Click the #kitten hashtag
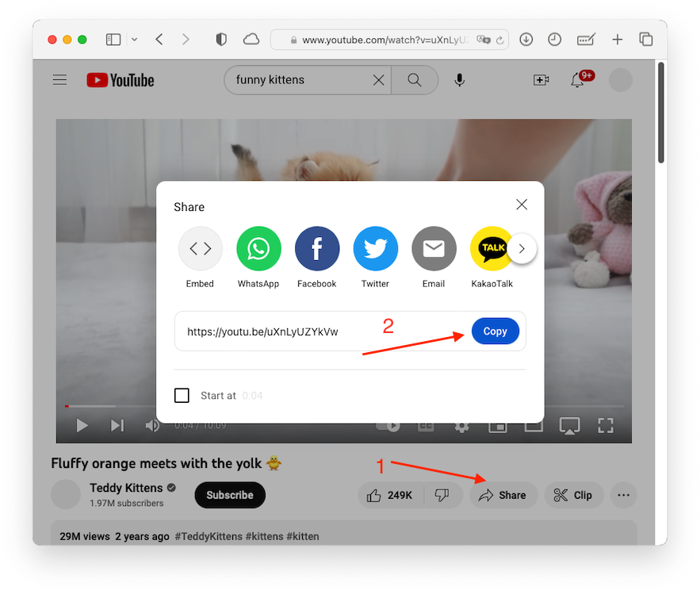The width and height of the screenshot is (700, 590). [303, 536]
